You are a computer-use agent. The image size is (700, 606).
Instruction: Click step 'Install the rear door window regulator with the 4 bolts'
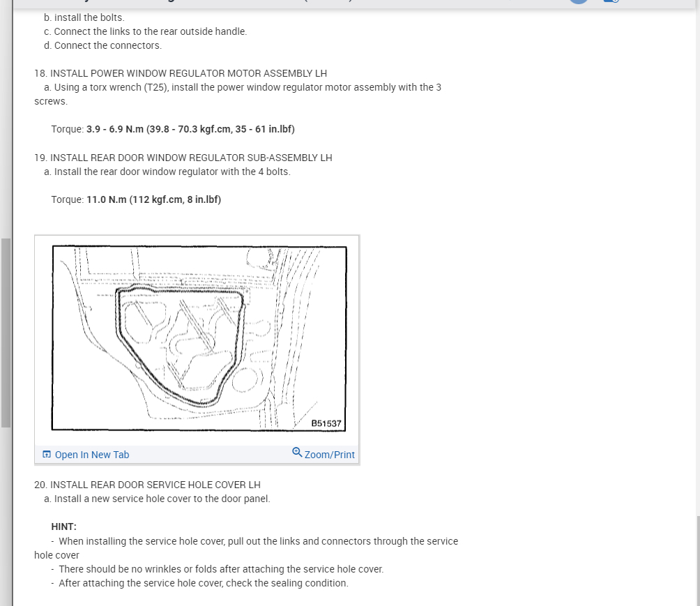[x=167, y=172]
